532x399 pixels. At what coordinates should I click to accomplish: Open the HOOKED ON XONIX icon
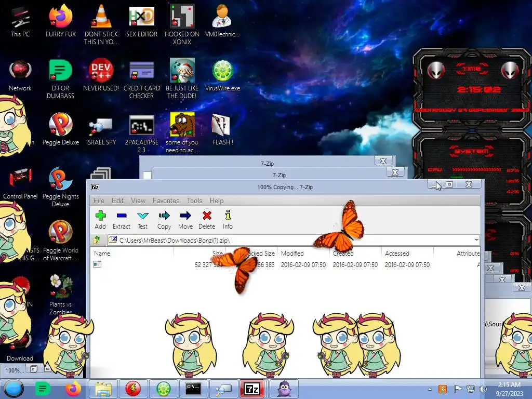[x=182, y=25]
